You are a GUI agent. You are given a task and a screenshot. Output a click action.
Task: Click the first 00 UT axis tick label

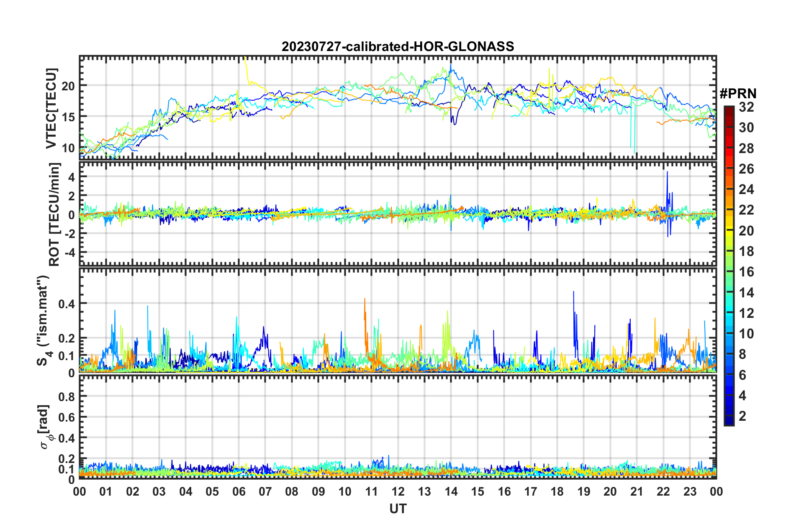(x=80, y=492)
